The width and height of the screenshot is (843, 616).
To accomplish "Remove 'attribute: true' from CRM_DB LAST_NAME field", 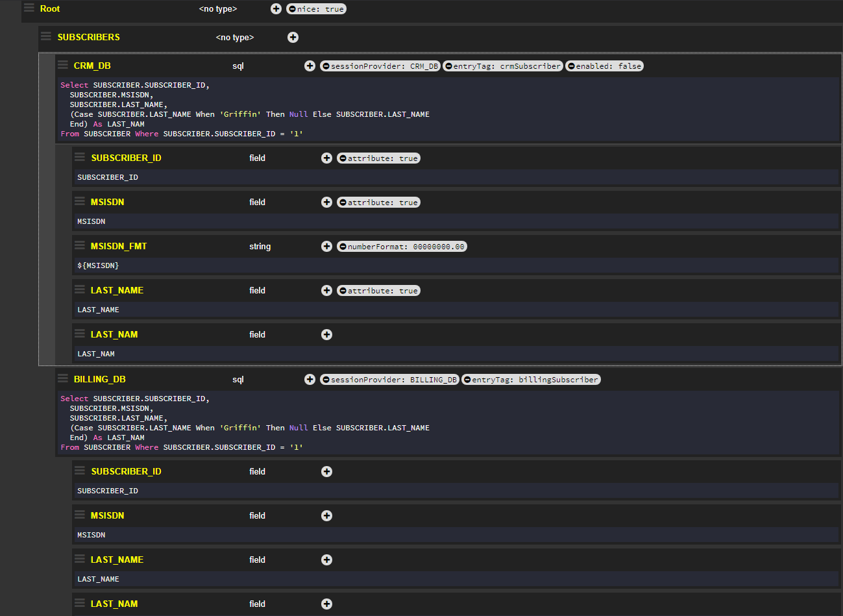I will 343,291.
